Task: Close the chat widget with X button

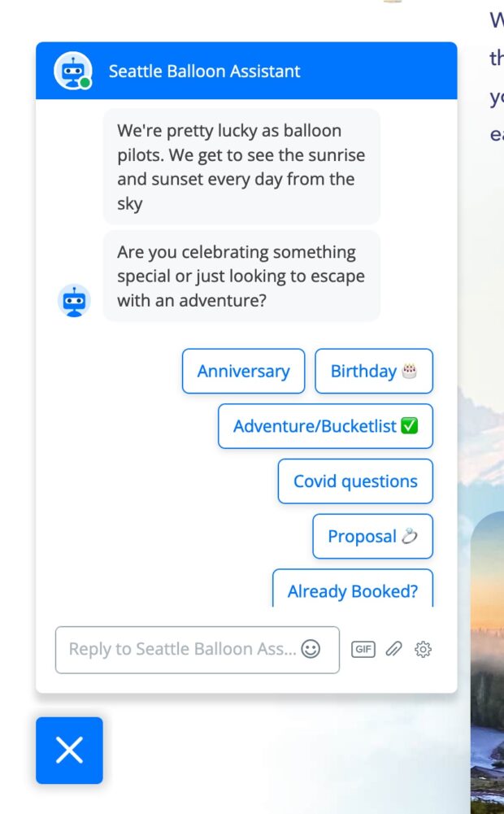Action: pos(69,751)
